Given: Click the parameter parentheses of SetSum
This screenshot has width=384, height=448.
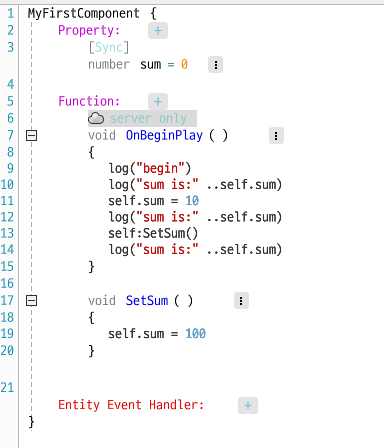Looking at the screenshot, I should (x=183, y=301).
